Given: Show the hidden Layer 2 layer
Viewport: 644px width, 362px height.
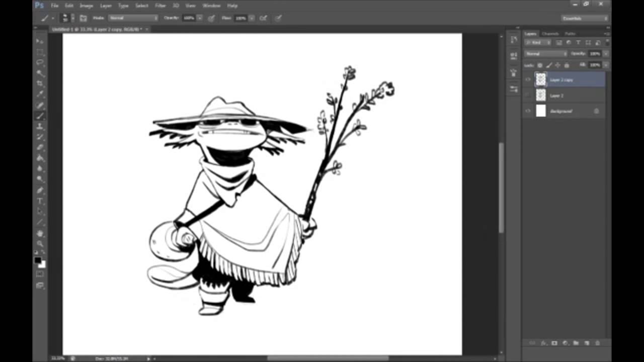Looking at the screenshot, I should [x=528, y=95].
